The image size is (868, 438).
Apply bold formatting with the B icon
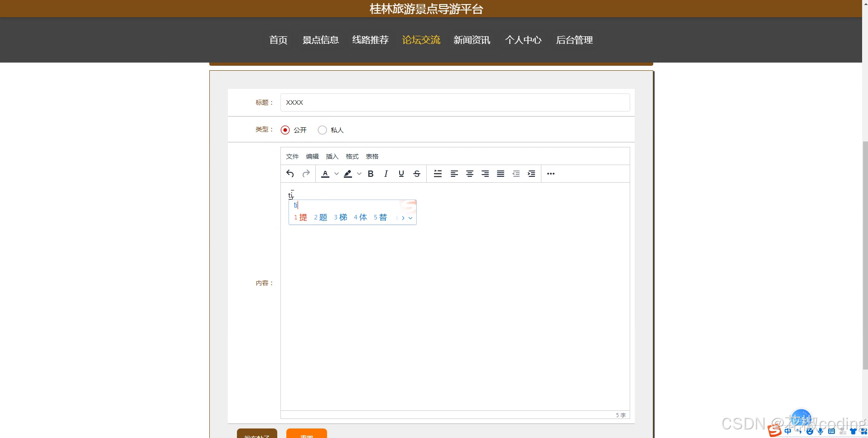pos(370,174)
